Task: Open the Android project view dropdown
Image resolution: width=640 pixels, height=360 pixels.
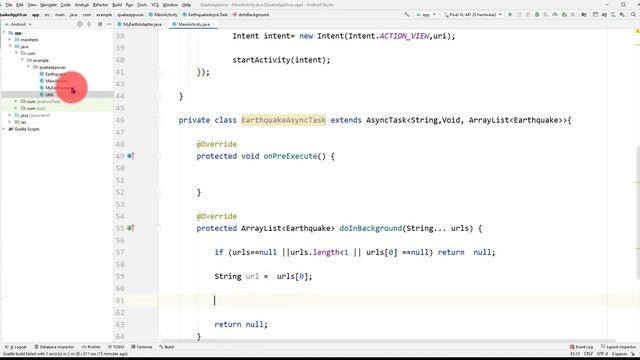Action: click(18, 24)
